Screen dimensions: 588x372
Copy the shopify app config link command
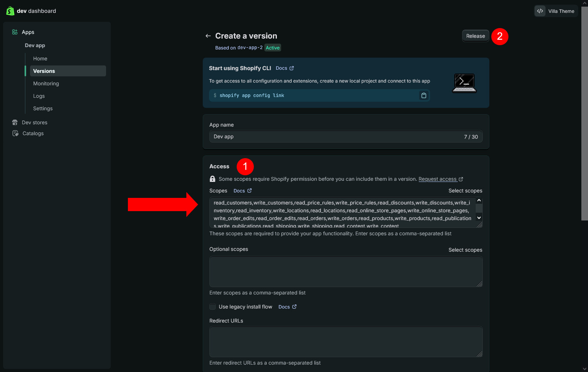click(423, 95)
